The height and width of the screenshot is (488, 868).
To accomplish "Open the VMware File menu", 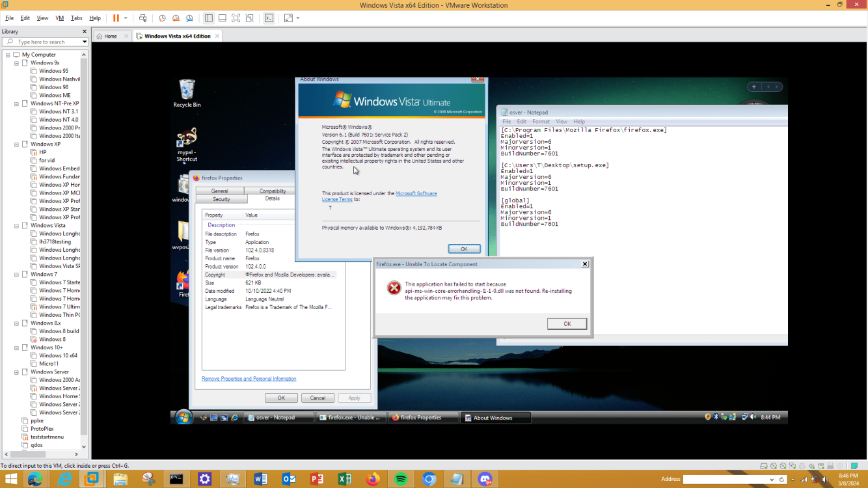I will pos(9,18).
